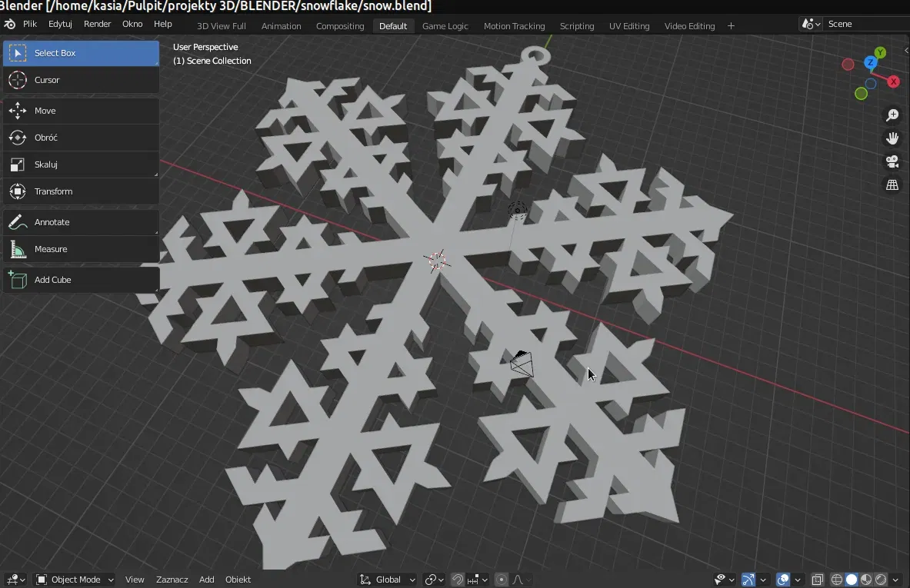The height and width of the screenshot is (588, 910).
Task: Open the selectability and visibility dropdown
Action: pos(725,580)
